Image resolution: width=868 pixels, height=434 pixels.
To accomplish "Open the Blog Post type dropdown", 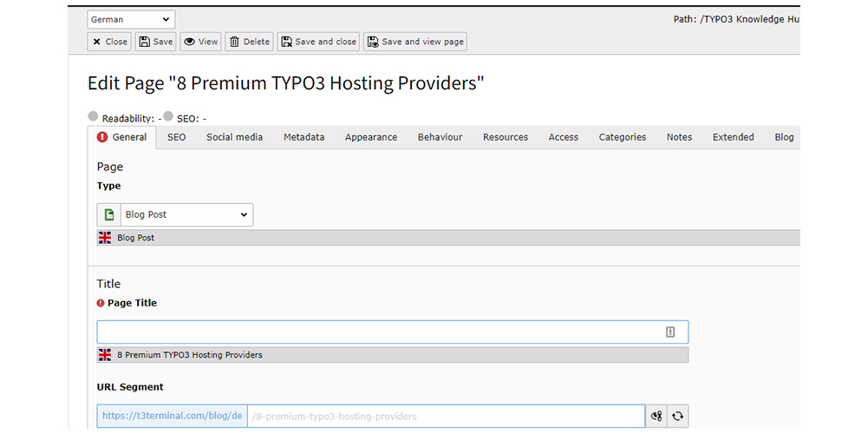I will 186,214.
